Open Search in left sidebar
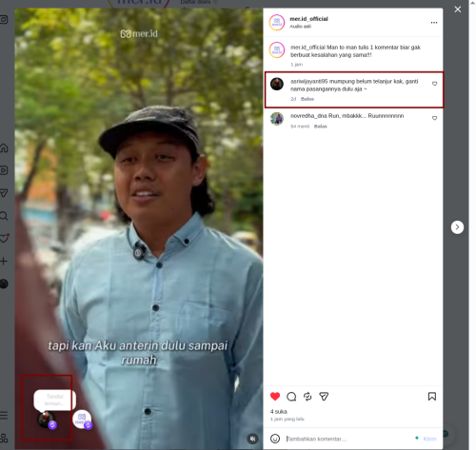This screenshot has width=476, height=450. [4, 216]
